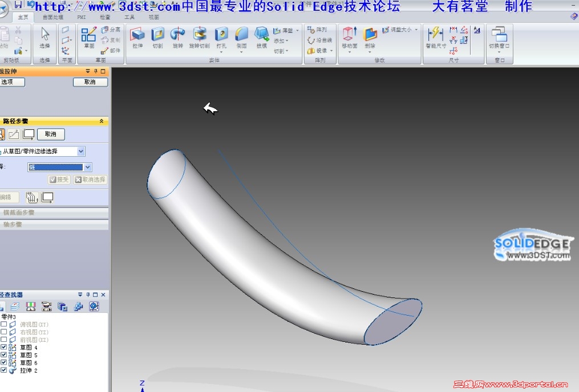Click the 部件 component sketch tool
Viewport: 579px width, 392px height.
111,51
